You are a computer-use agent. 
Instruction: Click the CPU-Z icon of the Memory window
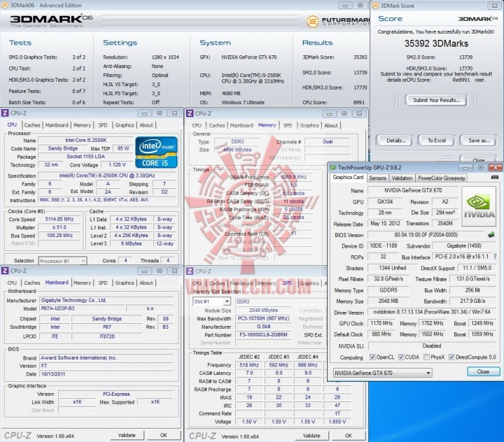point(190,113)
